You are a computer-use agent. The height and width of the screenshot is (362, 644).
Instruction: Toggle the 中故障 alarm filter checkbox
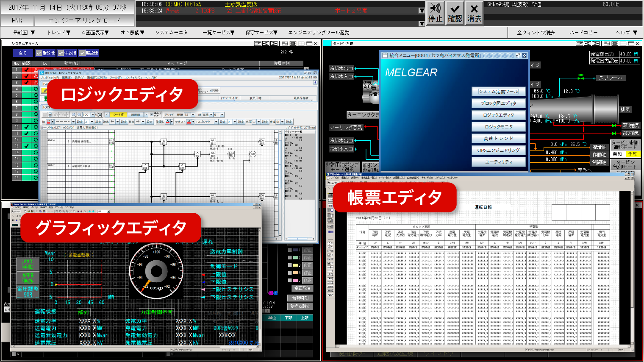pos(61,53)
